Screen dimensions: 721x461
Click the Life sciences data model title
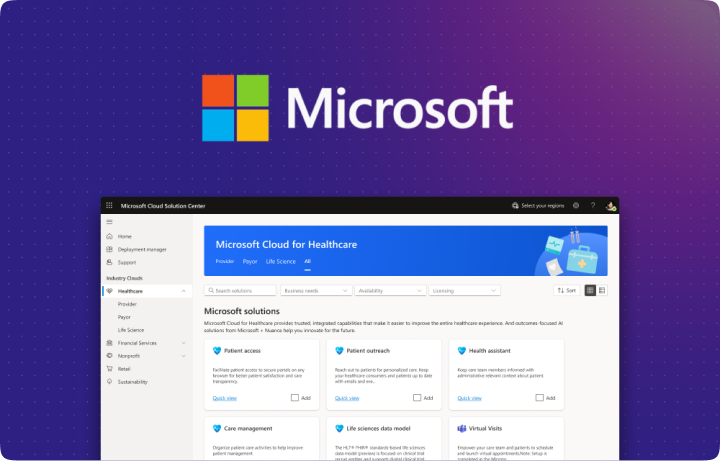[x=378, y=428]
